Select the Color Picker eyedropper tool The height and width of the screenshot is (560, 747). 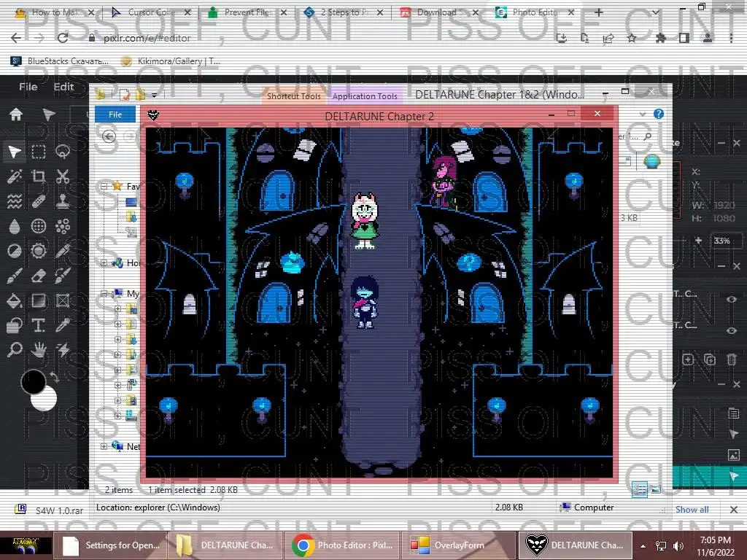click(x=63, y=325)
